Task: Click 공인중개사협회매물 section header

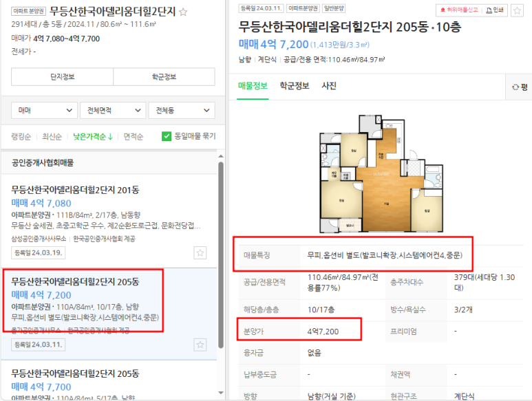Action: pos(43,163)
